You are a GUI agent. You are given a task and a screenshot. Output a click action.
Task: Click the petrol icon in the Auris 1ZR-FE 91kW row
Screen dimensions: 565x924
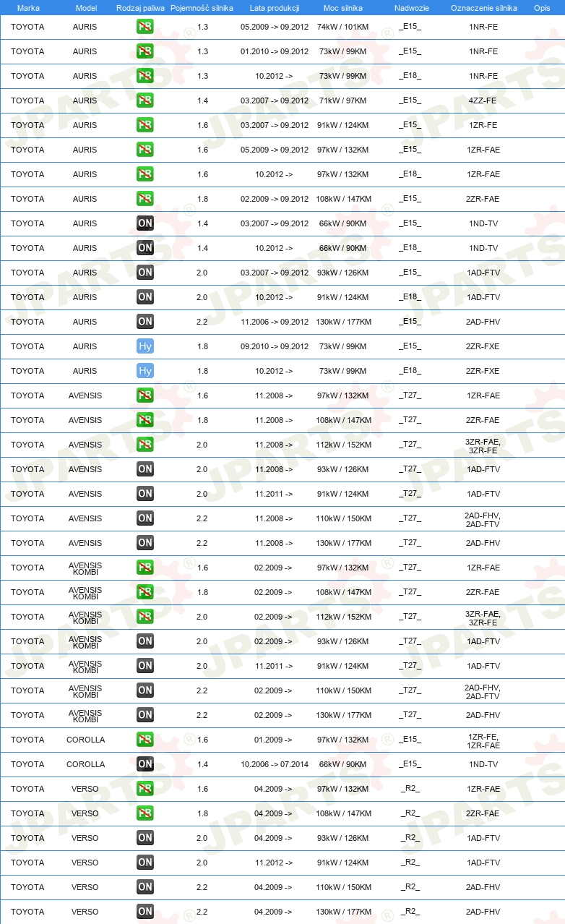(x=145, y=125)
